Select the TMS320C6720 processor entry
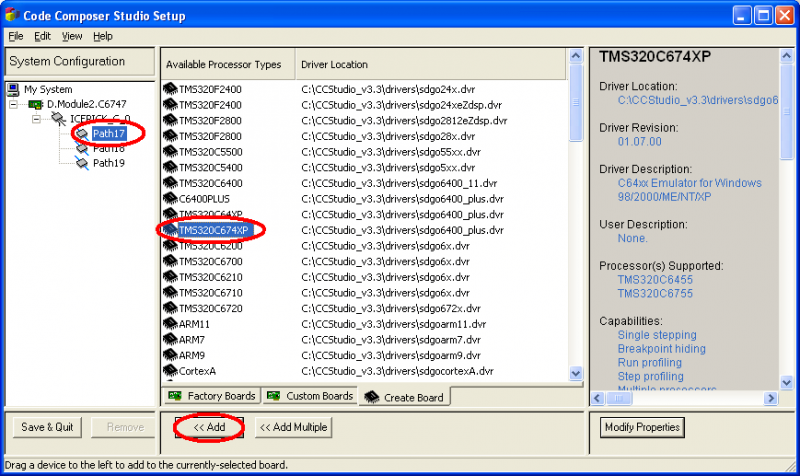 (211, 308)
